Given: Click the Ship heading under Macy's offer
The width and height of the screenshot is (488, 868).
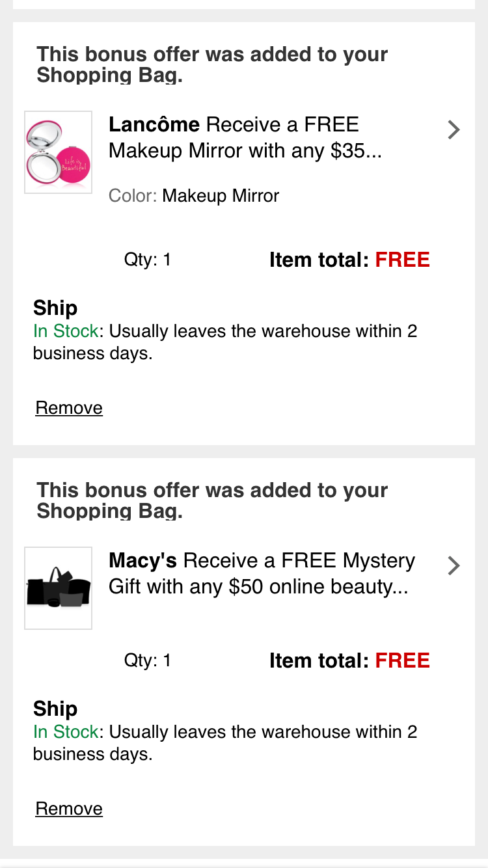Looking at the screenshot, I should (x=55, y=709).
